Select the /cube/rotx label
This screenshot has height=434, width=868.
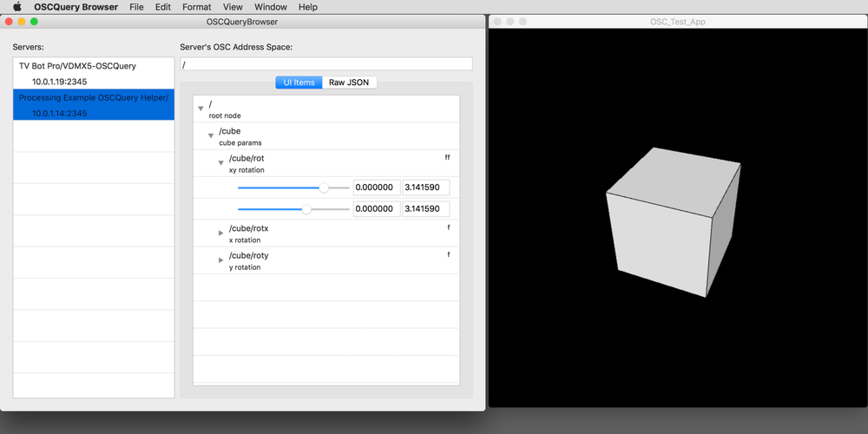tap(248, 228)
